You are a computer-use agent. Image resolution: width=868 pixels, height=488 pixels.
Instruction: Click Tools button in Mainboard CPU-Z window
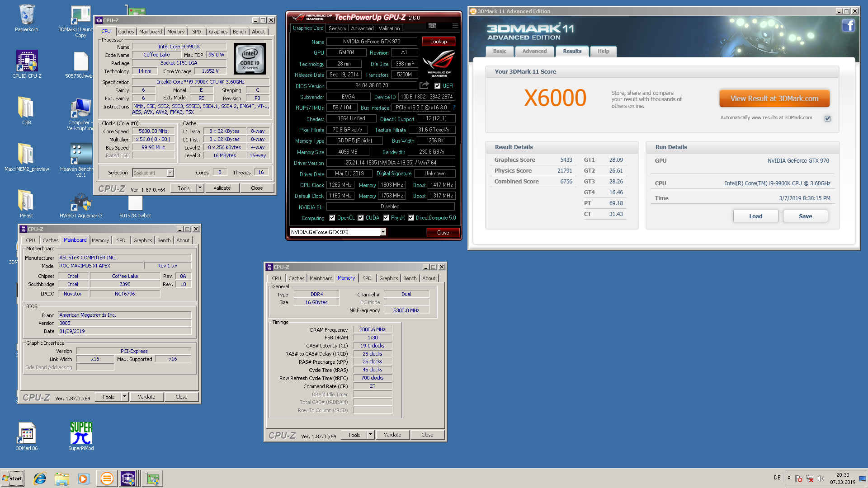pos(108,397)
